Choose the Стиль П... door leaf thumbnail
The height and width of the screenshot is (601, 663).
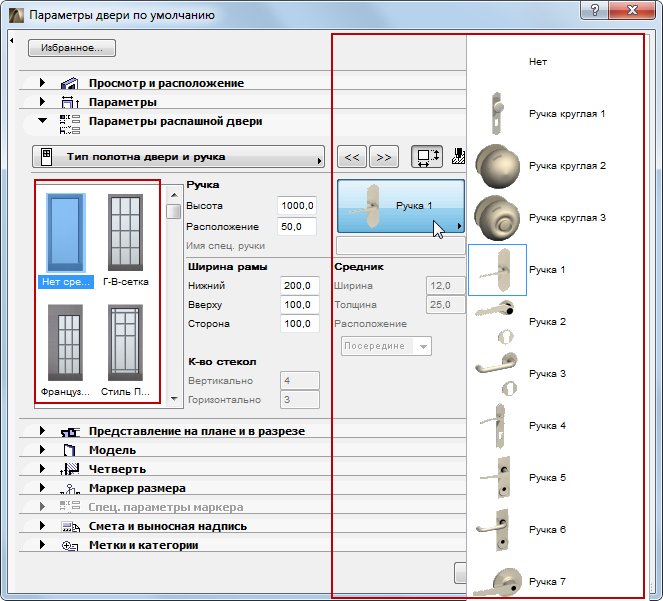[x=126, y=350]
